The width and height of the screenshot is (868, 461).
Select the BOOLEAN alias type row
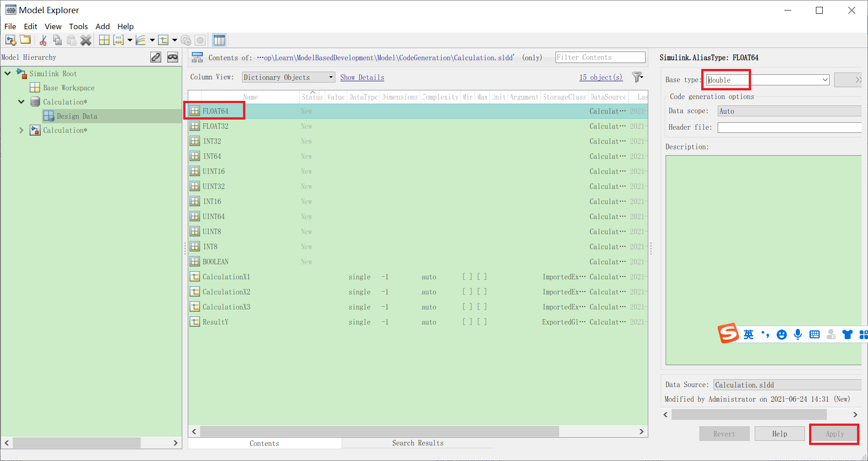point(418,262)
